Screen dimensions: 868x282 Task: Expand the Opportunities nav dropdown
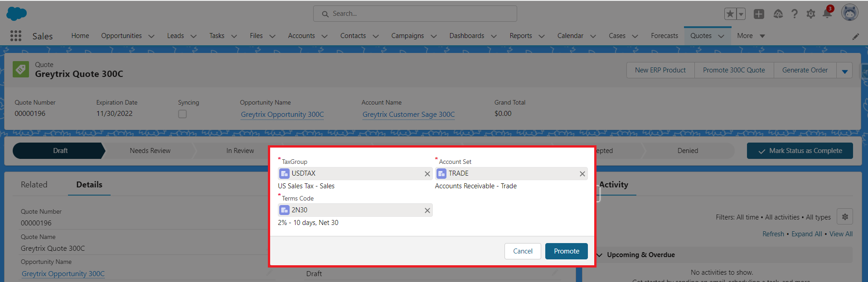(151, 36)
